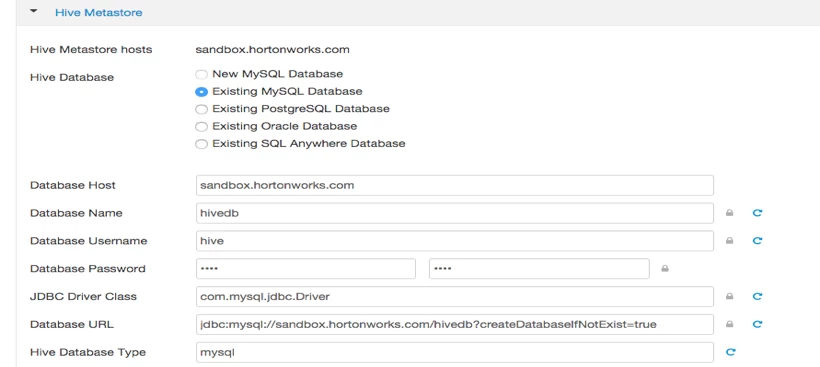The width and height of the screenshot is (820, 367).
Task: Focus the Database Name field
Action: pyautogui.click(x=454, y=213)
